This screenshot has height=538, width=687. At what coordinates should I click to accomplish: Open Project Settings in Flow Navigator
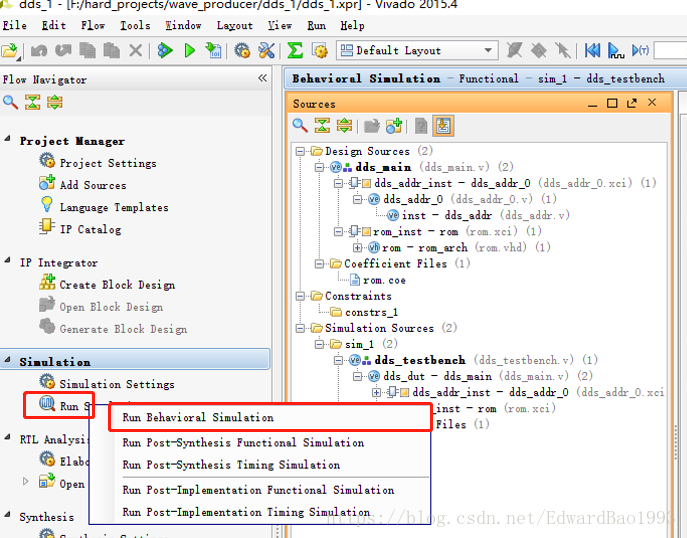pyautogui.click(x=108, y=163)
